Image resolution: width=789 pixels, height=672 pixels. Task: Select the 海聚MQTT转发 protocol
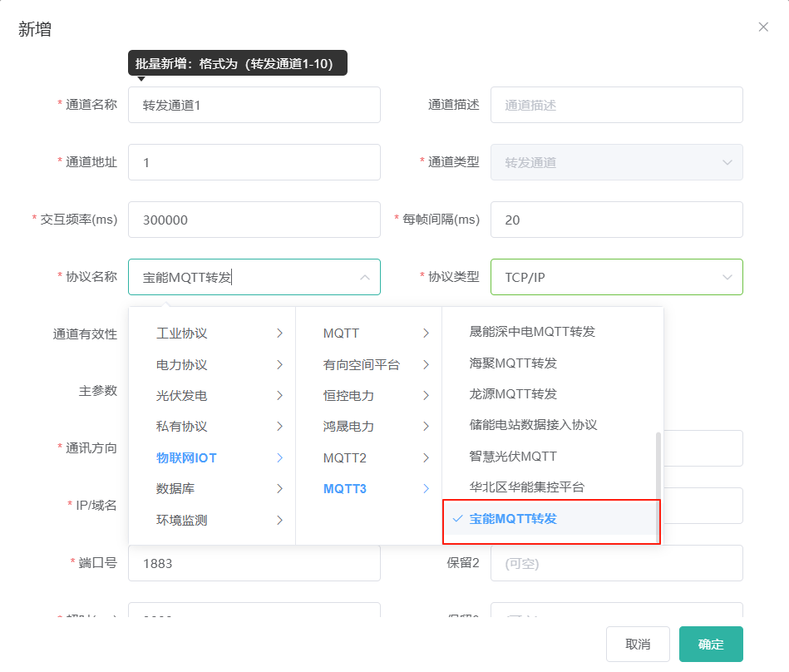point(513,363)
